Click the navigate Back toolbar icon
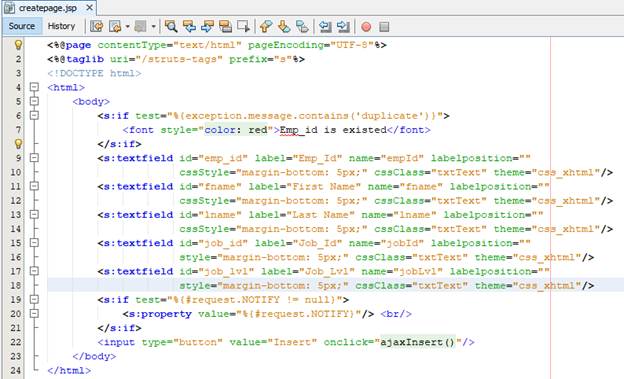624x379 pixels. pyautogui.click(x=115, y=27)
